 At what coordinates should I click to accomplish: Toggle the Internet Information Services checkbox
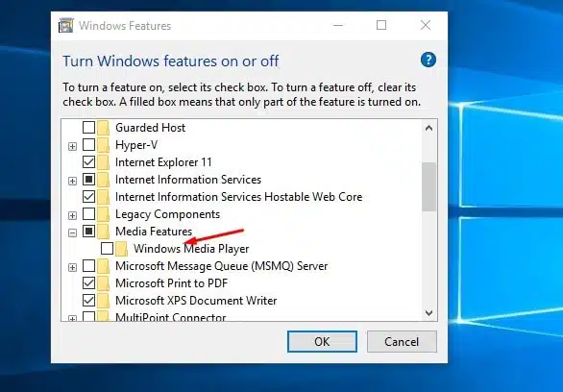(x=88, y=179)
